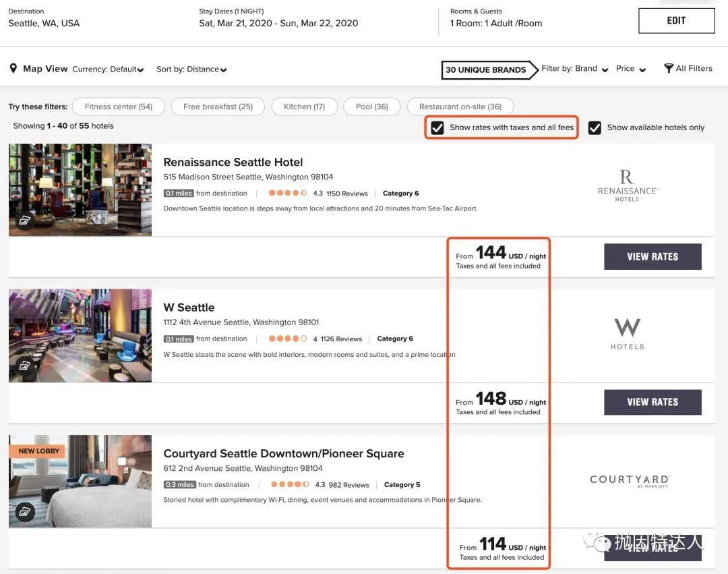Click Category 5 label on Courtyard Seattle
The height and width of the screenshot is (574, 728).
coord(402,484)
